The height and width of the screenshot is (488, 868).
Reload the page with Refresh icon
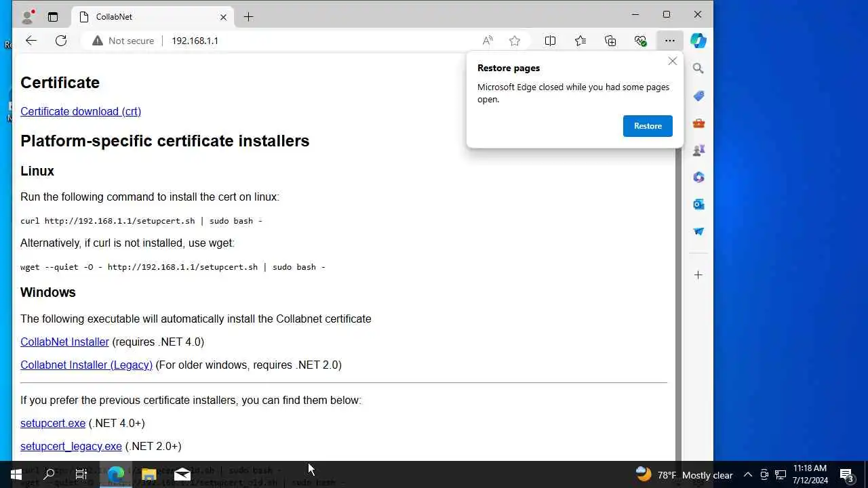61,41
